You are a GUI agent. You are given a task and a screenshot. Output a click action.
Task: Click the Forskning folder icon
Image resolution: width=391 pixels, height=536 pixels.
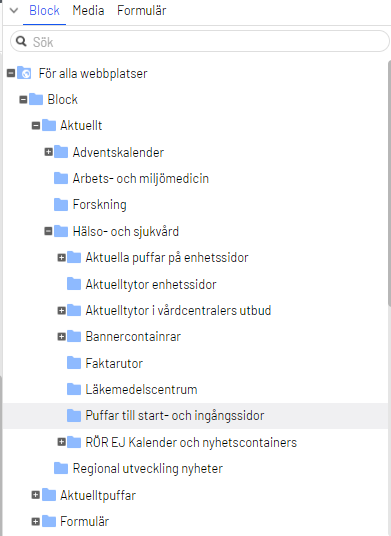click(x=61, y=204)
